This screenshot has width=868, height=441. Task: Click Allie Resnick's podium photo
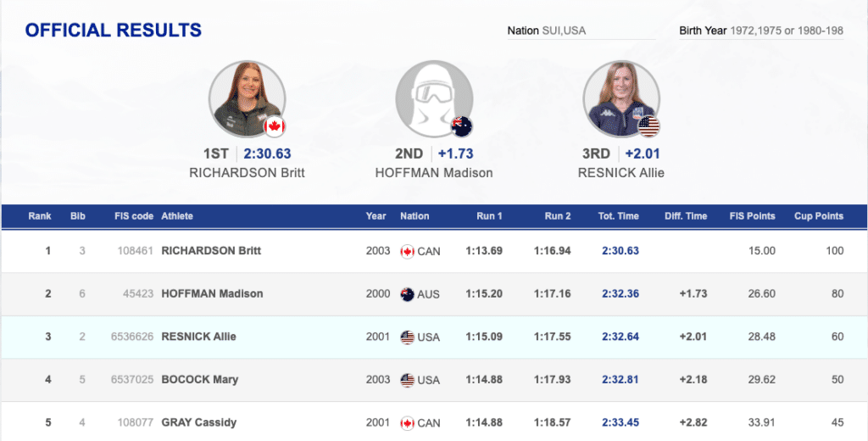pos(620,98)
